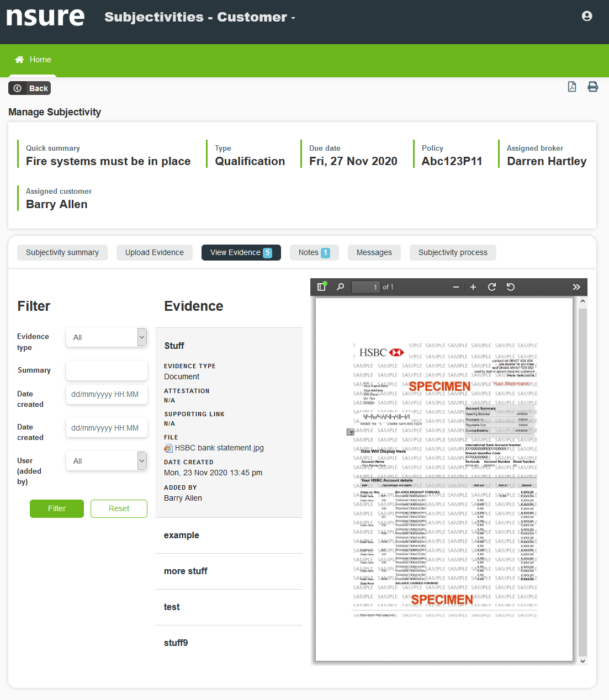Open the HSBC bank statement.jpg file
The image size is (609, 700).
pos(219,448)
